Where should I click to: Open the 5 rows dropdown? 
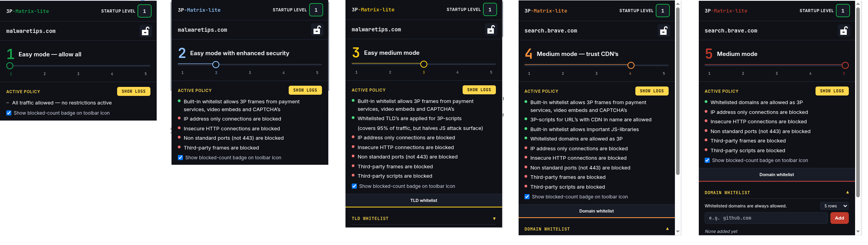834,206
